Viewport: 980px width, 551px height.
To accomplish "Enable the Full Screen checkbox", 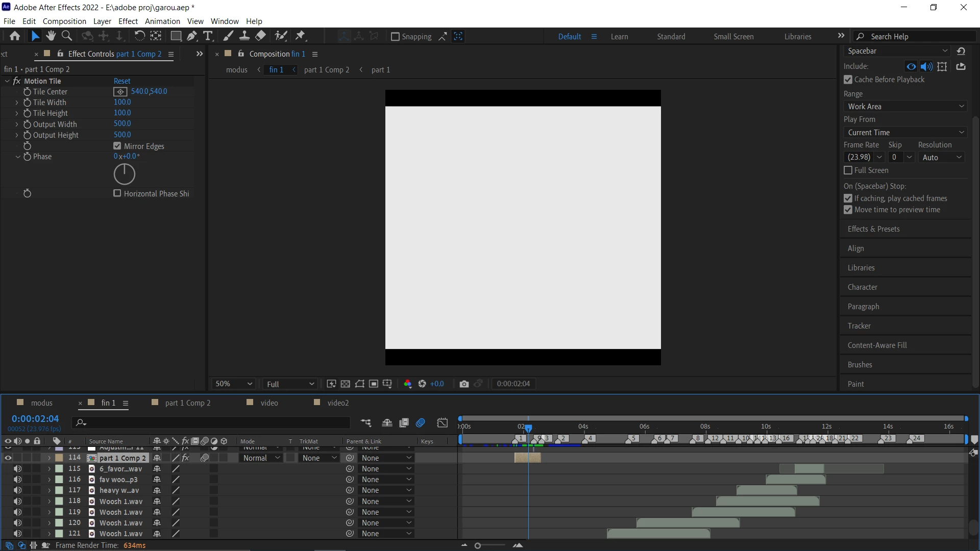I will (x=848, y=170).
